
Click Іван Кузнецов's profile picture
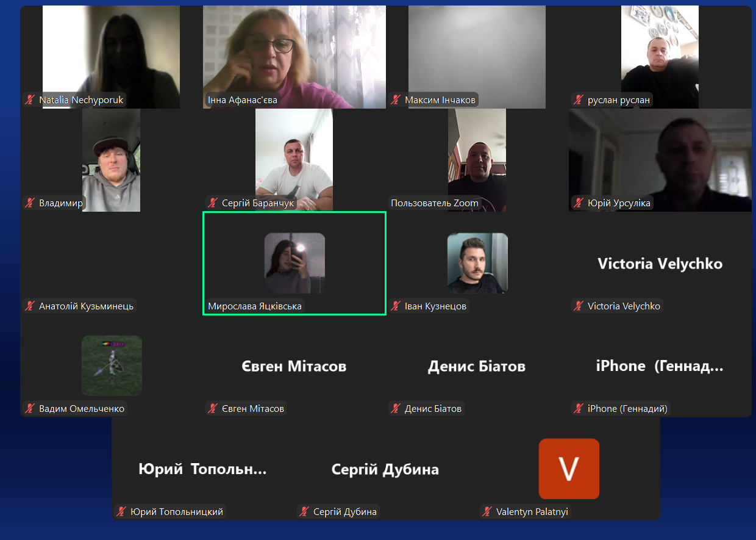coord(477,263)
